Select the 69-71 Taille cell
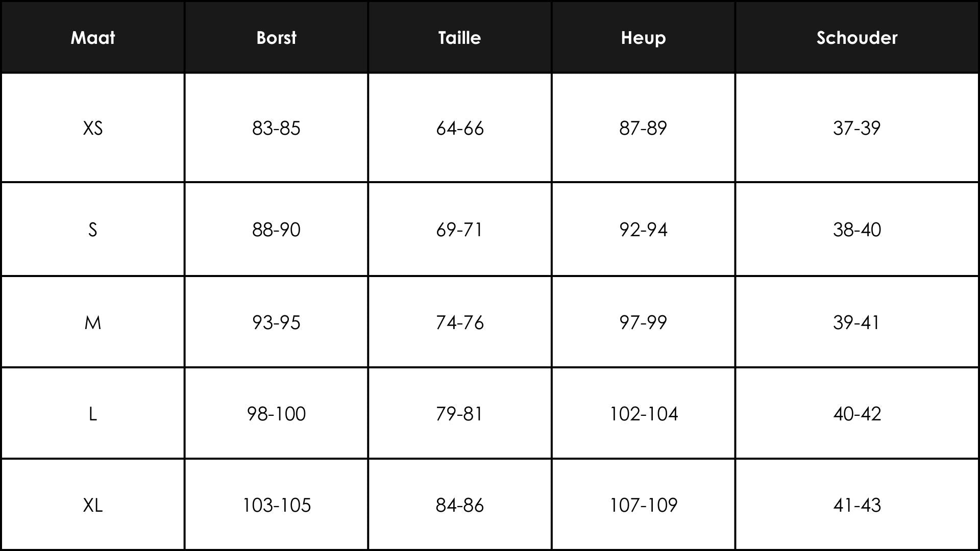The image size is (980, 551). point(459,230)
